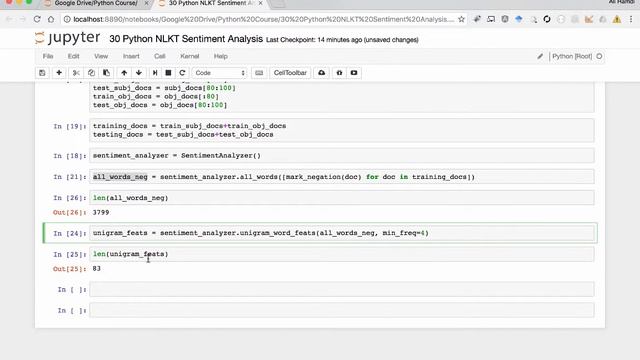Open the Edit menu
Screen dimensions: 640x360
coord(73,56)
